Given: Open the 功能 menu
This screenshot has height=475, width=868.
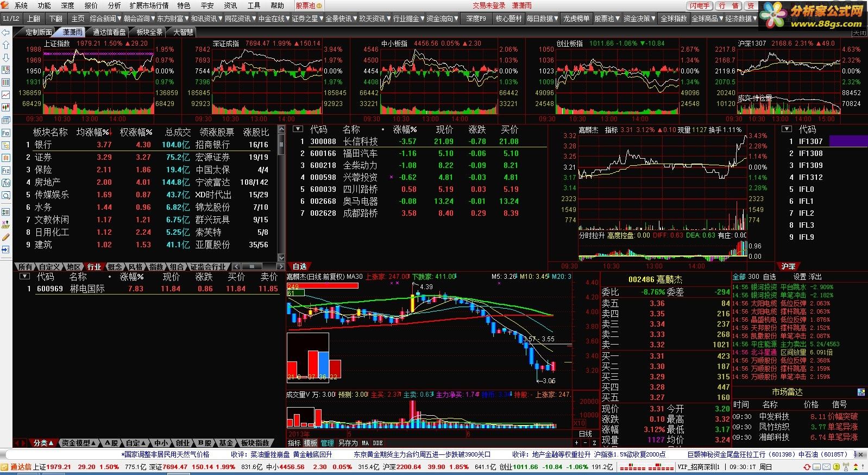Looking at the screenshot, I should coord(45,5).
